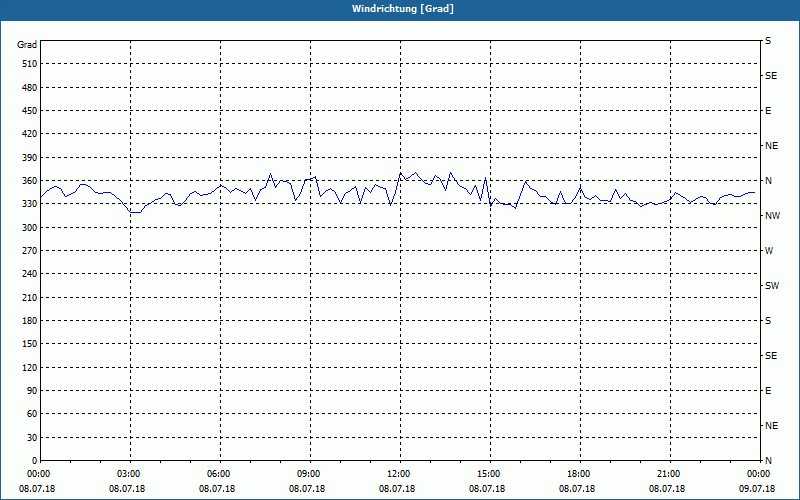The image size is (800, 500).
Task: Click the 08.07.18 date under 03:00
Action: click(127, 489)
